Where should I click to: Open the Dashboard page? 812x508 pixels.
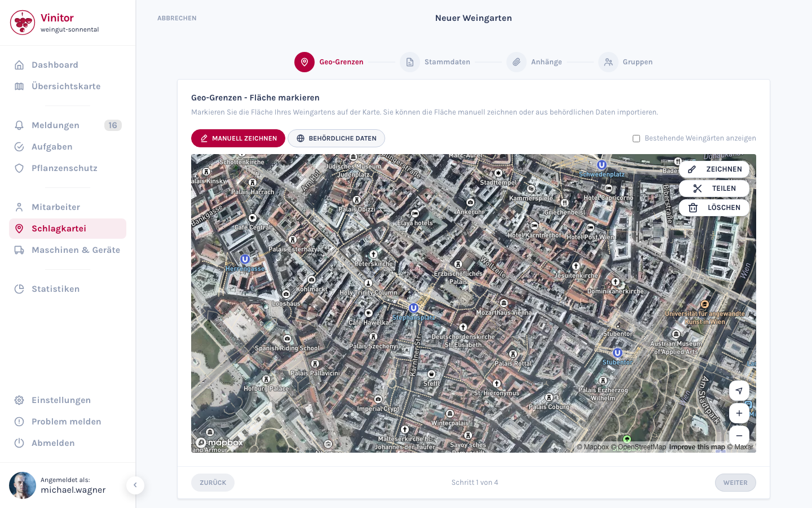coord(68,65)
